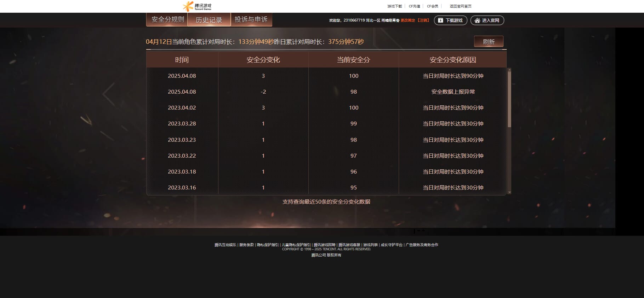Click the 刷新 refresh button
The height and width of the screenshot is (298, 644).
[489, 42]
